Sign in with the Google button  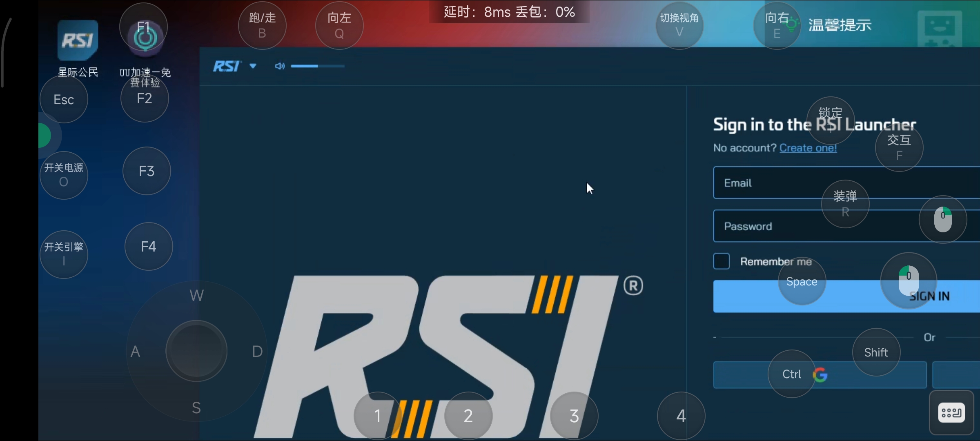click(820, 374)
